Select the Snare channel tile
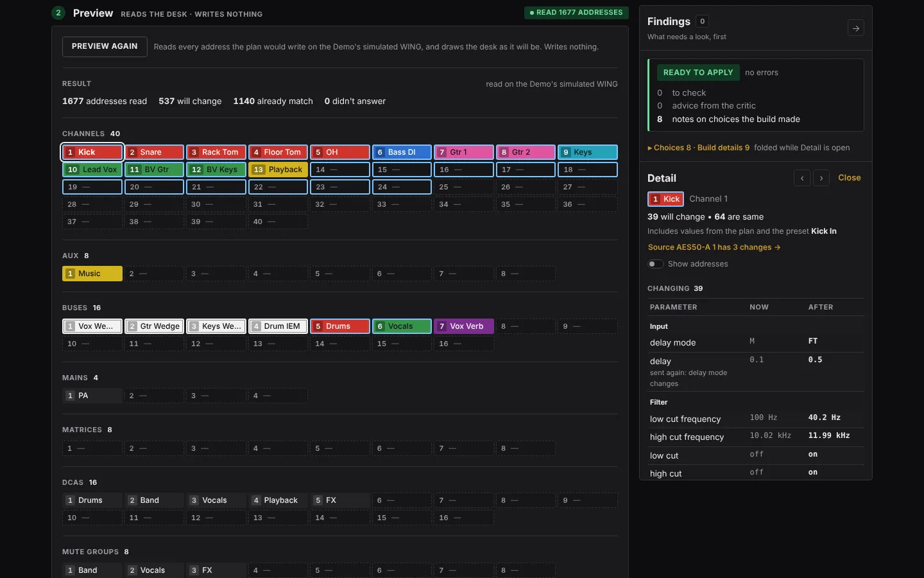Viewport: 924px width, 578px height. (x=155, y=152)
